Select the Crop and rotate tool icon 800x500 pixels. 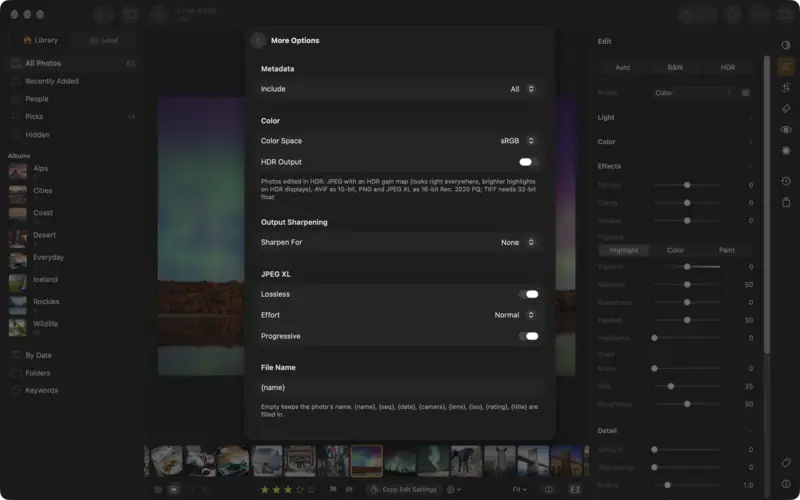tap(786, 87)
